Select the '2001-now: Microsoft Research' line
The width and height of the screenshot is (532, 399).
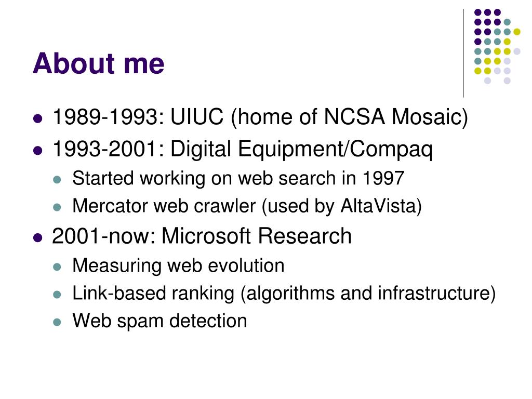[x=202, y=236]
